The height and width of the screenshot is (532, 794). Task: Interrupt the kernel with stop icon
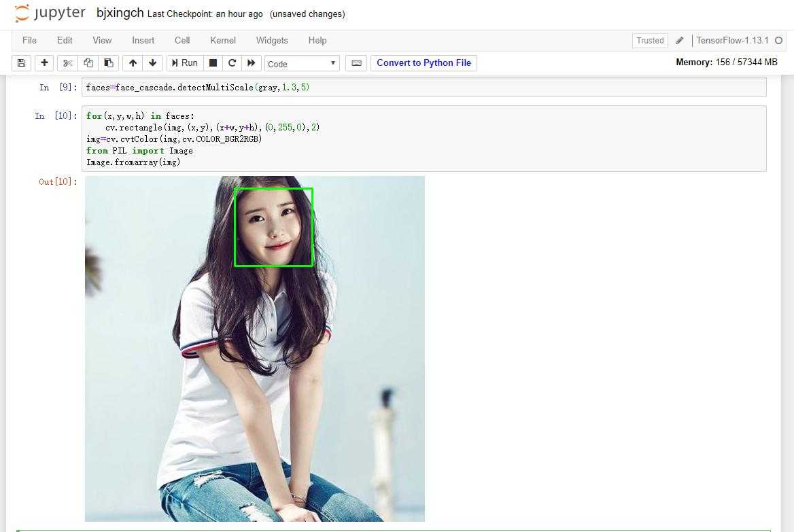pos(213,63)
